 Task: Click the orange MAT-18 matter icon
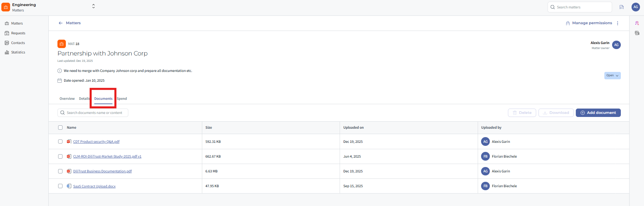pos(61,44)
